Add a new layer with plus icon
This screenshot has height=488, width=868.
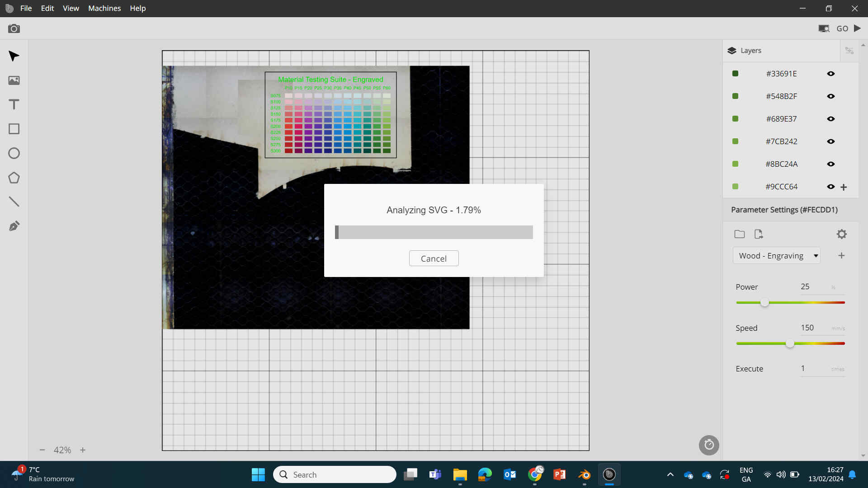[x=844, y=187]
